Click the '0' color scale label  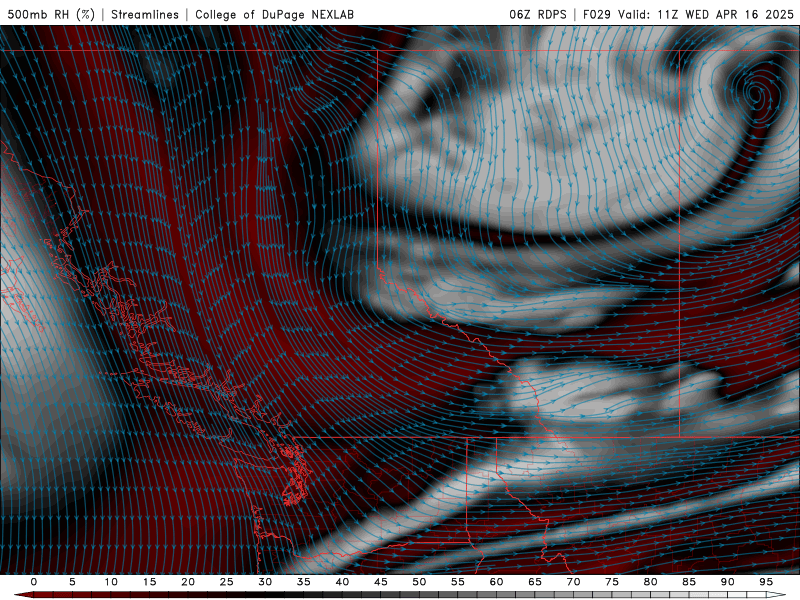tap(34, 582)
